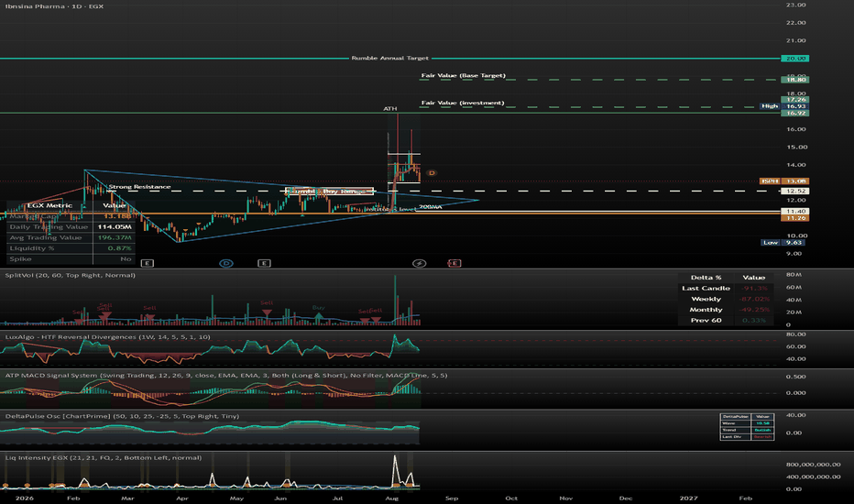Select the Rumble Annual Target line label
This screenshot has height=504, width=854.
tap(390, 58)
